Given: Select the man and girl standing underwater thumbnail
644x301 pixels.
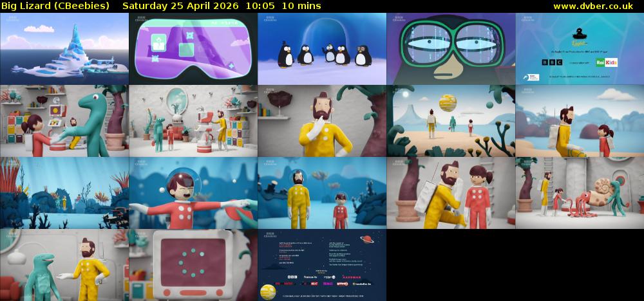Looking at the screenshot, I should coord(322,193).
